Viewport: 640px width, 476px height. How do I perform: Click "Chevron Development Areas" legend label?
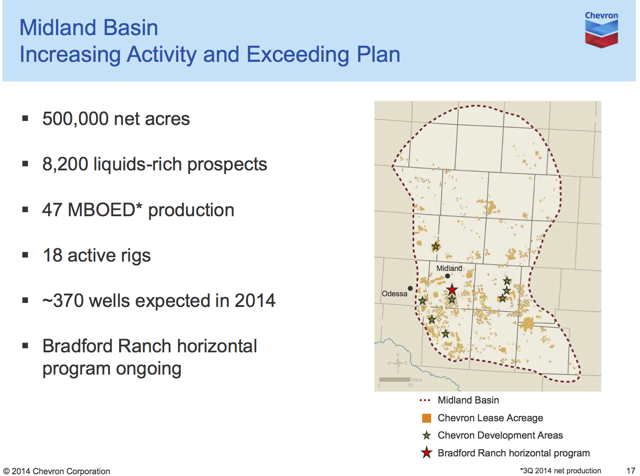coord(500,435)
